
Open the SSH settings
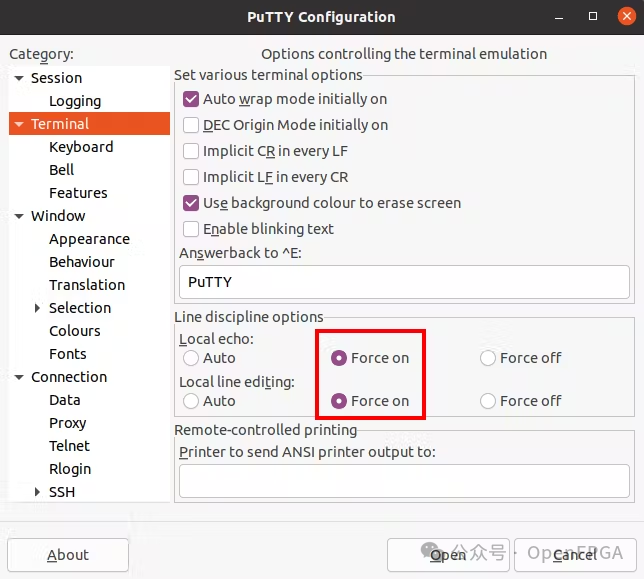click(x=62, y=492)
